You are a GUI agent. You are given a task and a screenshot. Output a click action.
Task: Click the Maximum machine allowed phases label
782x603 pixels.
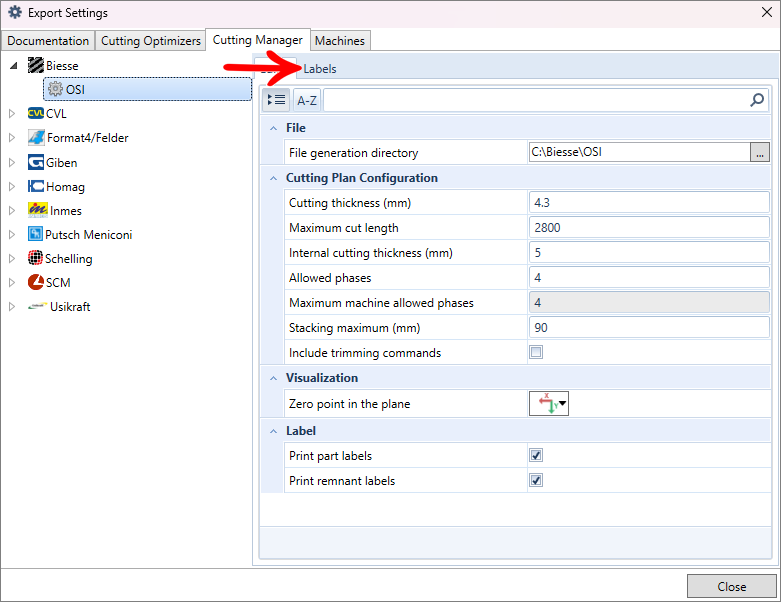381,303
